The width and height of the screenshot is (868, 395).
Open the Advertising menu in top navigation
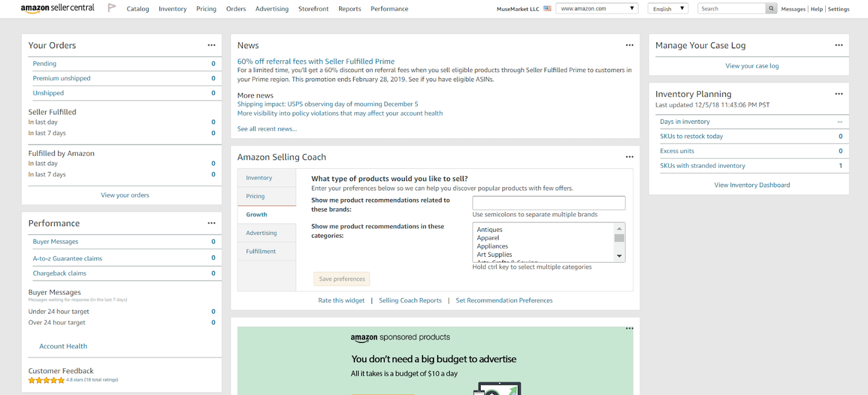coord(272,9)
